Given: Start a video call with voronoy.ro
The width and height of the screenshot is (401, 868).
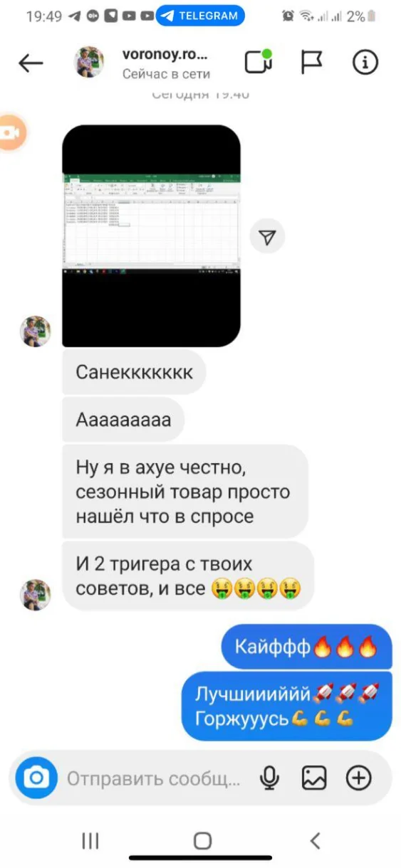Looking at the screenshot, I should (259, 62).
